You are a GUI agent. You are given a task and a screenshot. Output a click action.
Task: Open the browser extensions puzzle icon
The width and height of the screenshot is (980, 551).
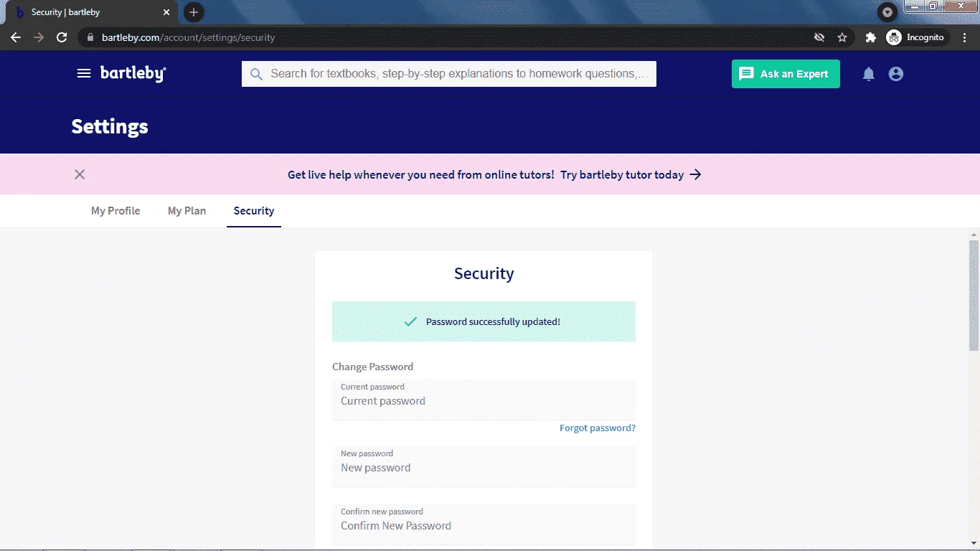click(871, 37)
